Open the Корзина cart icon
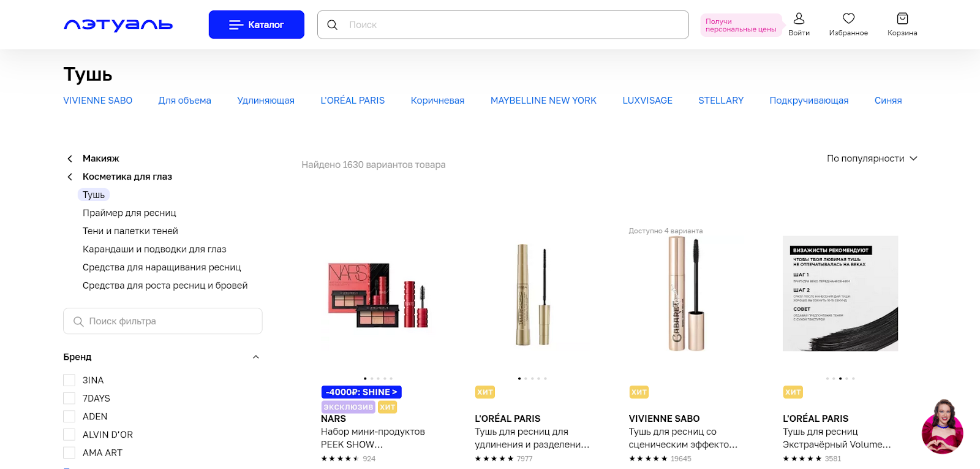The height and width of the screenshot is (469, 980). tap(902, 25)
